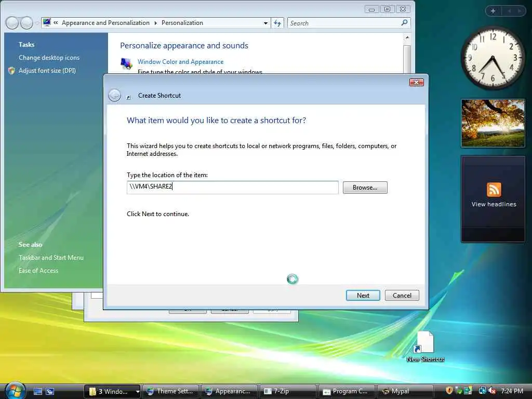Switch to 7-Zip taskbar button
532x399 pixels.
pyautogui.click(x=288, y=391)
